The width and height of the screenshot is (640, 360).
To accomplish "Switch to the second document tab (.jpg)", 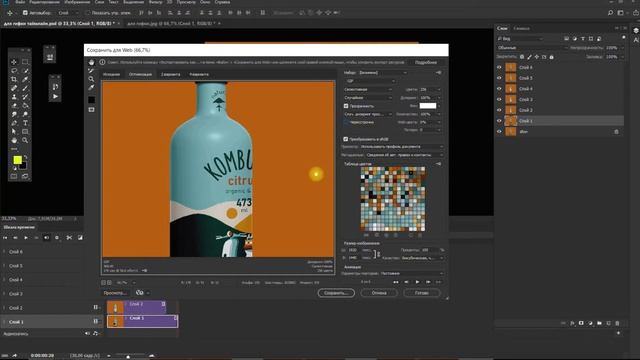I will pyautogui.click(x=173, y=24).
